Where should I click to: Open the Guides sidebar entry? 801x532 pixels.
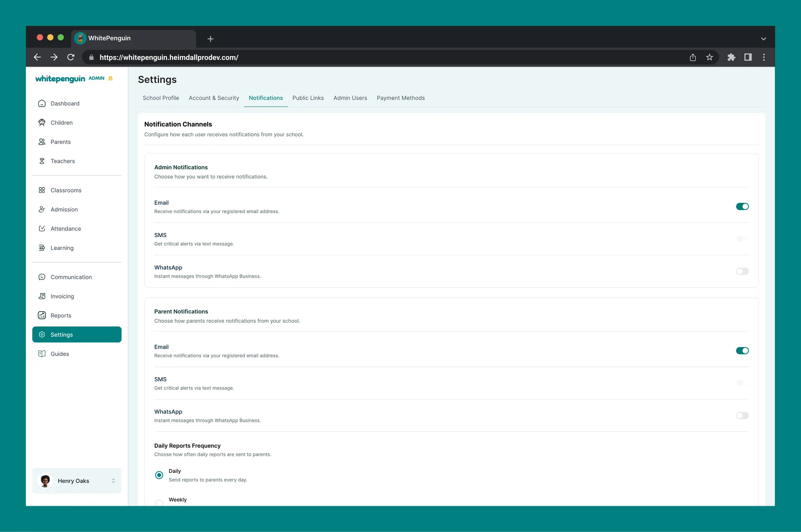tap(77, 354)
